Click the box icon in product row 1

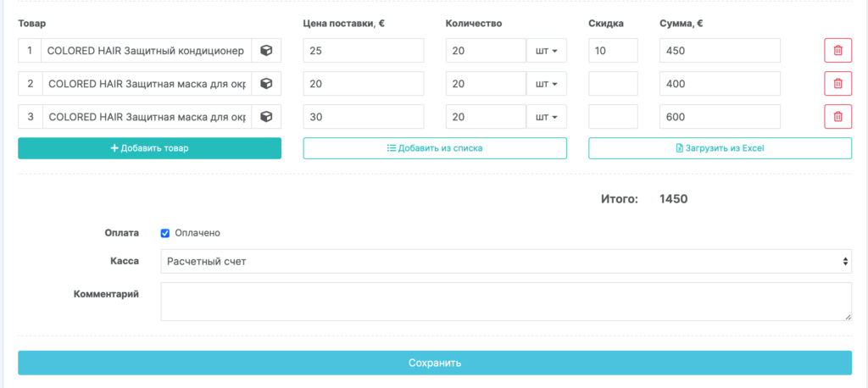[x=266, y=51]
